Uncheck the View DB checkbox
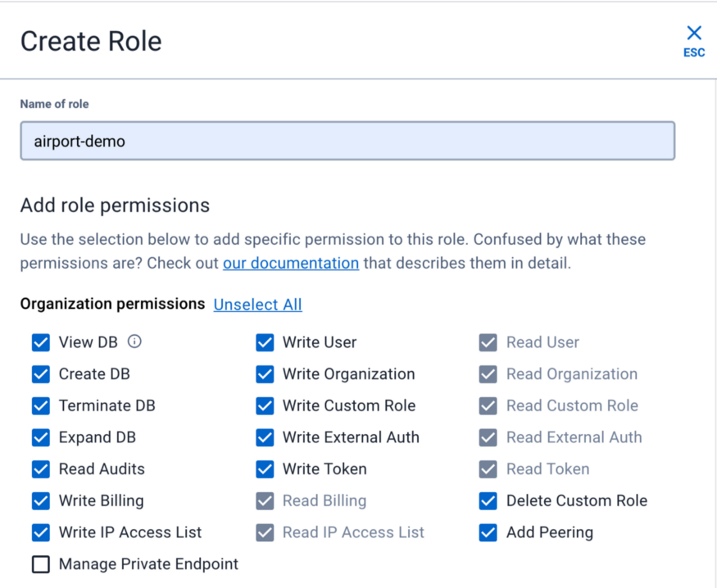717x588 pixels. pyautogui.click(x=41, y=342)
